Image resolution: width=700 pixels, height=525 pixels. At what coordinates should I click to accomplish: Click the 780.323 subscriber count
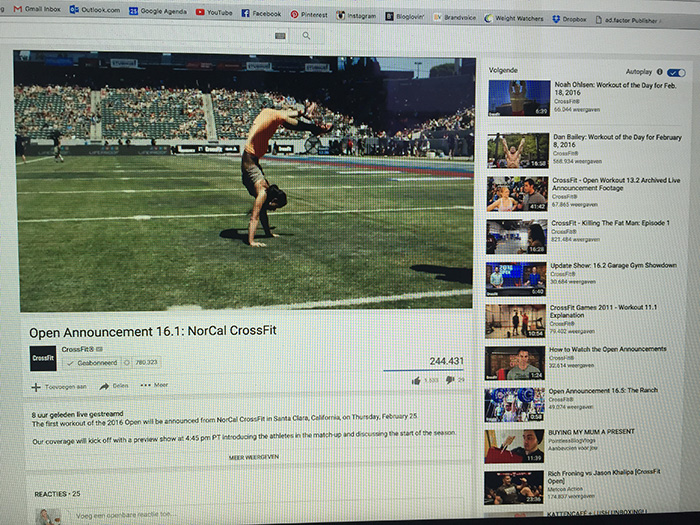pos(146,362)
